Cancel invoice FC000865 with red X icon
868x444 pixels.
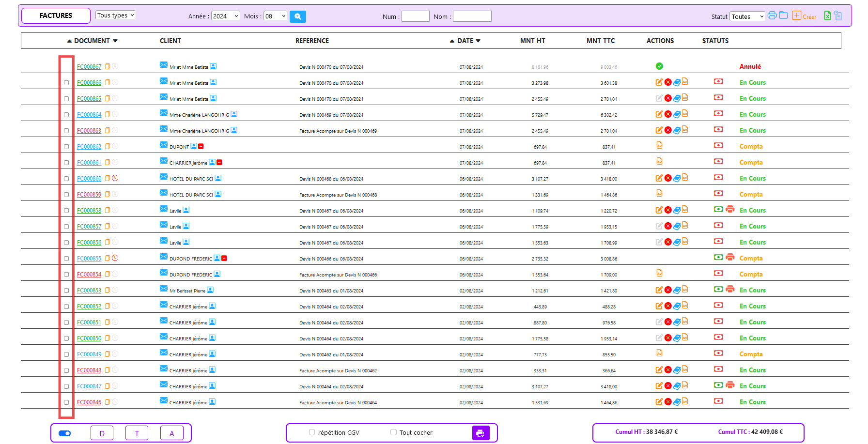tap(668, 98)
